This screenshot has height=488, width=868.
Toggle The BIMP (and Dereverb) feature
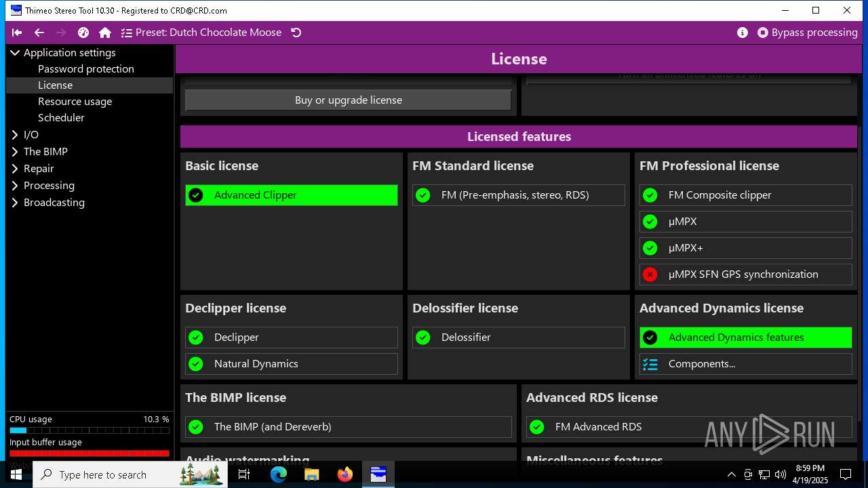click(349, 427)
